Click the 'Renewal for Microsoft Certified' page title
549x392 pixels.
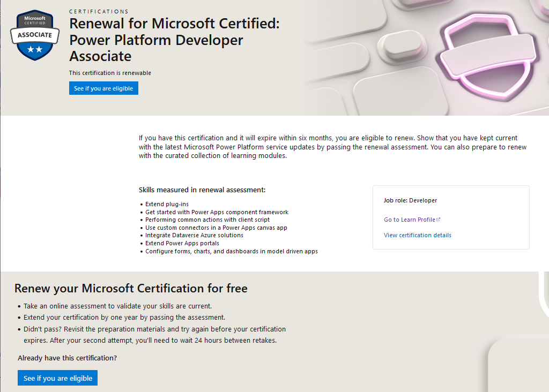coord(174,40)
